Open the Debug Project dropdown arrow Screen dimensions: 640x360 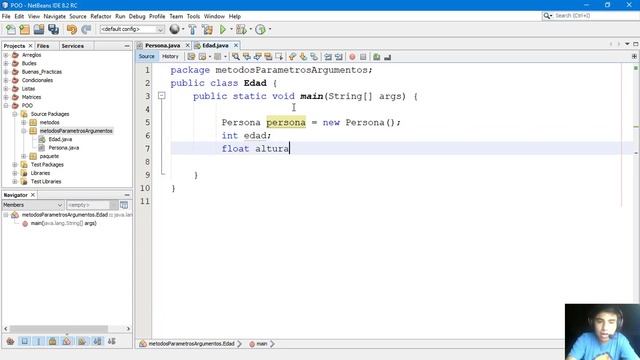pyautogui.click(x=251, y=29)
